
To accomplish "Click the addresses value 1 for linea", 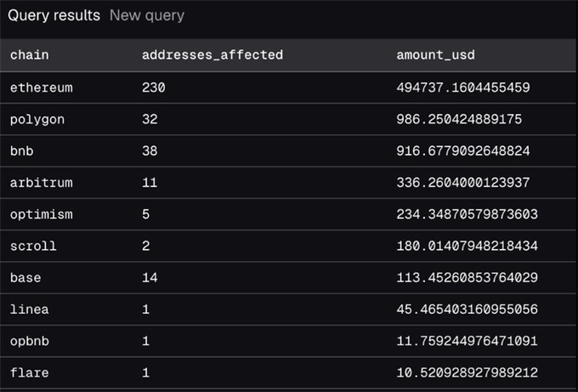I will coord(146,310).
